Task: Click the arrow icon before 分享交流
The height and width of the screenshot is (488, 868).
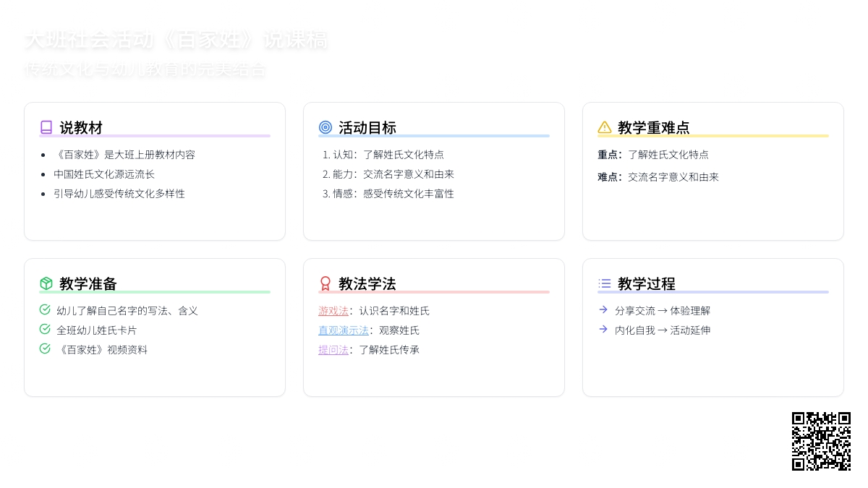Action: 603,309
